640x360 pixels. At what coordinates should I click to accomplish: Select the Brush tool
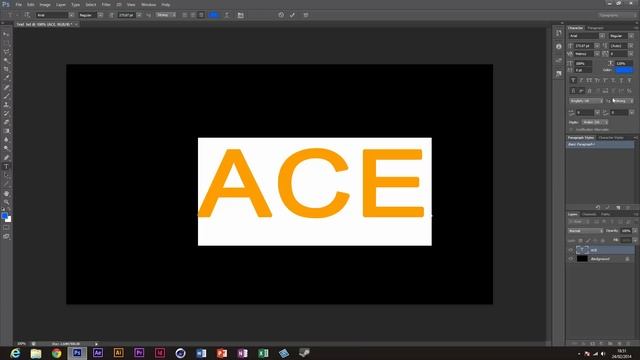tap(6, 96)
